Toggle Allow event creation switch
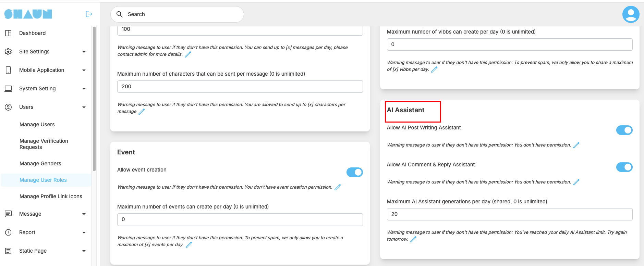 tap(354, 172)
